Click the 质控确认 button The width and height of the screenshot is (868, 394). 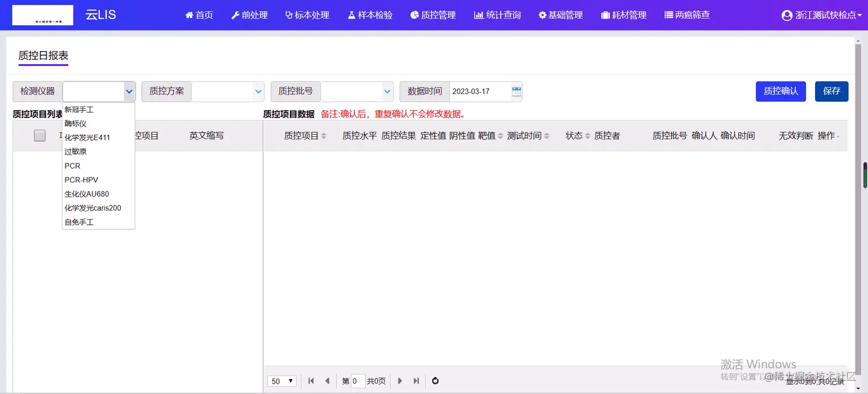click(x=781, y=91)
